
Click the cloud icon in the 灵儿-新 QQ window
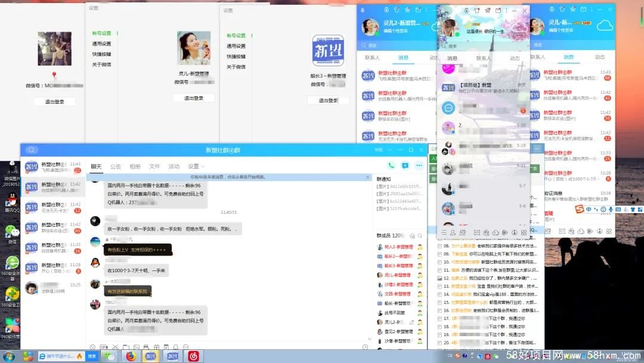point(605,26)
